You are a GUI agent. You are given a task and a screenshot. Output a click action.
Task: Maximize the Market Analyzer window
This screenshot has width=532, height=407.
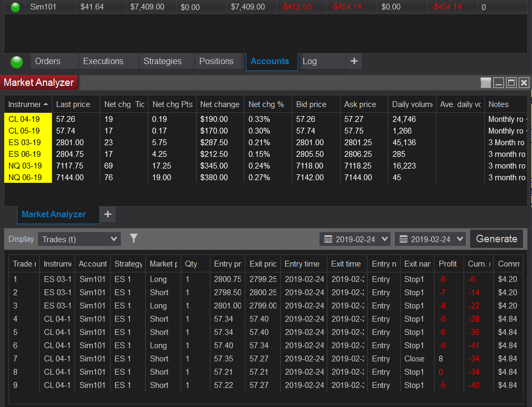[x=511, y=83]
